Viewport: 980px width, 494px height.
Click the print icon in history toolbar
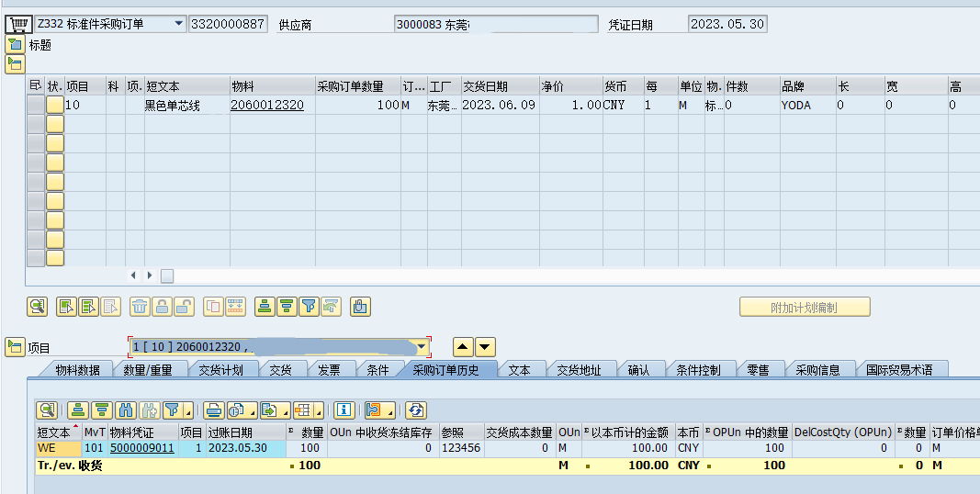pos(214,410)
